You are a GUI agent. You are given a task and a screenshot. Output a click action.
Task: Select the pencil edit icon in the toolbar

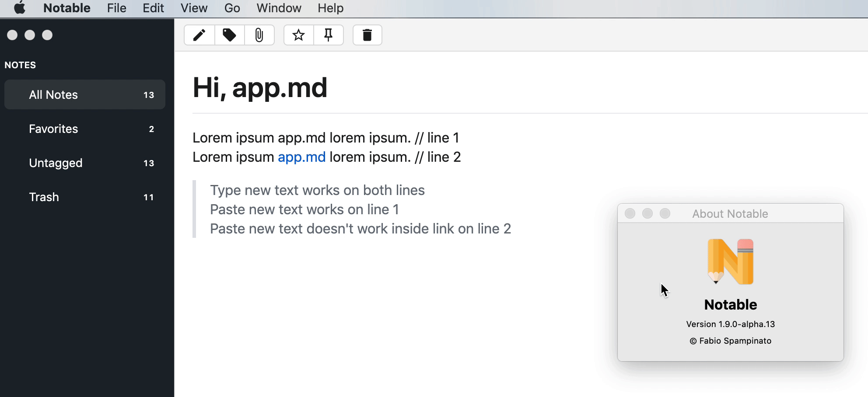coord(199,35)
